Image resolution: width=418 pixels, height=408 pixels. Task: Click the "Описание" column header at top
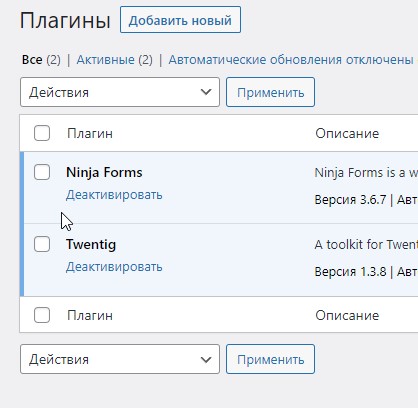click(347, 133)
